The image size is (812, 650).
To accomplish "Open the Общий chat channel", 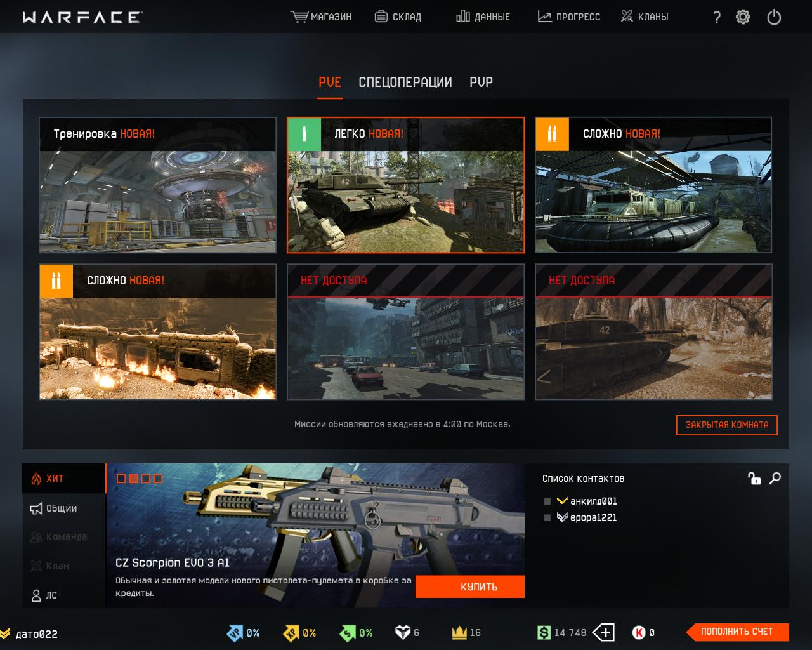I will point(61,508).
